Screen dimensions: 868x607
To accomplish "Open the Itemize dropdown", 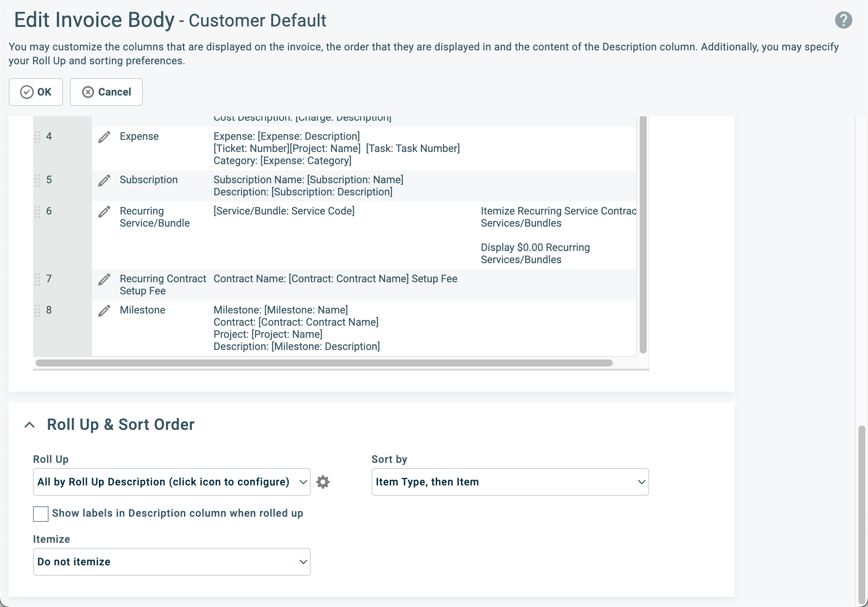I will coord(172,562).
